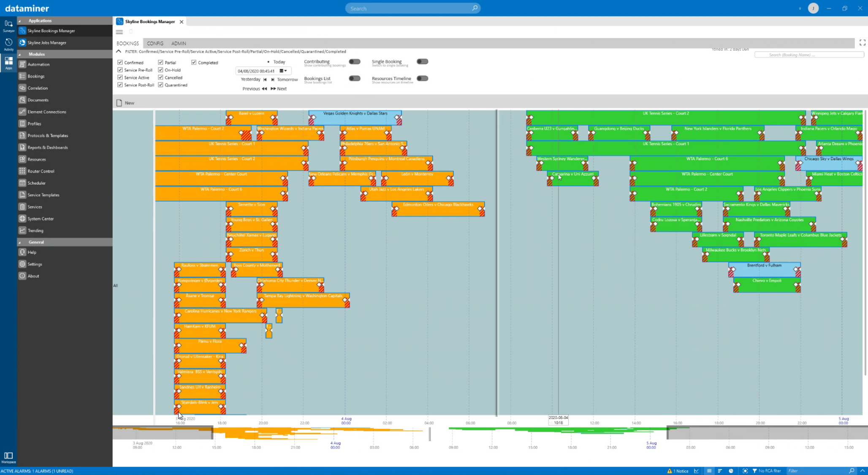The width and height of the screenshot is (868, 475).
Task: Uncheck the Cancelled checkbox
Action: (x=160, y=77)
